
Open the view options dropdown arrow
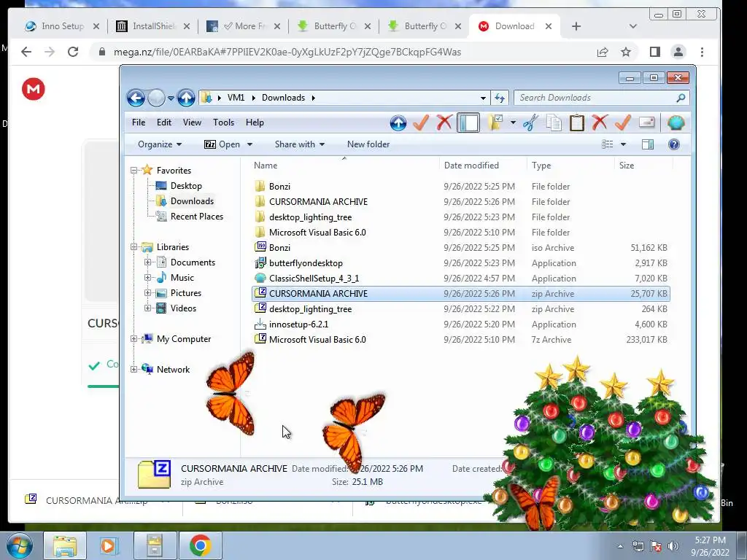click(623, 144)
